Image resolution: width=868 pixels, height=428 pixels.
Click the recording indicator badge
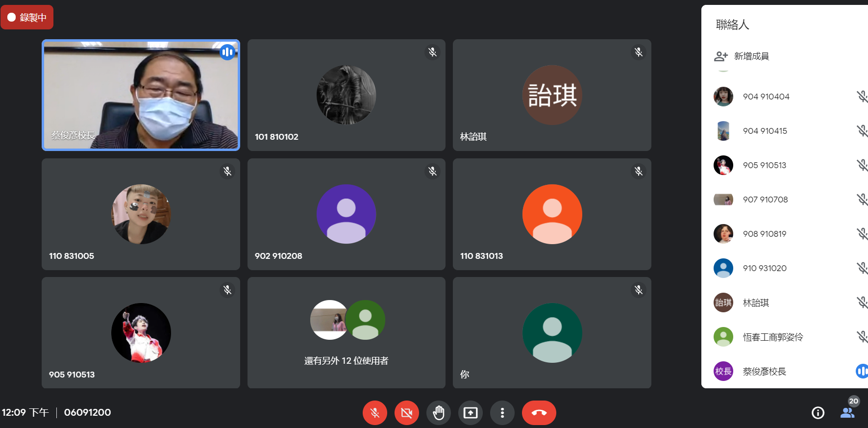(27, 17)
